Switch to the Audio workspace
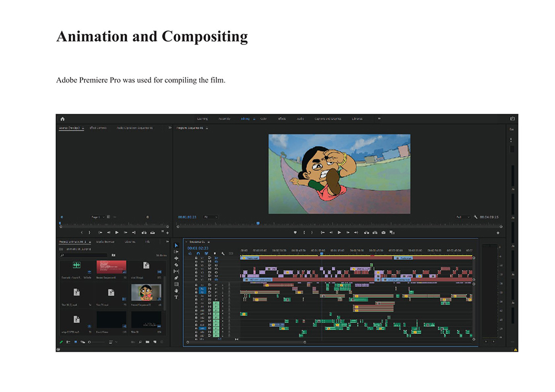555x392 pixels. click(x=300, y=119)
